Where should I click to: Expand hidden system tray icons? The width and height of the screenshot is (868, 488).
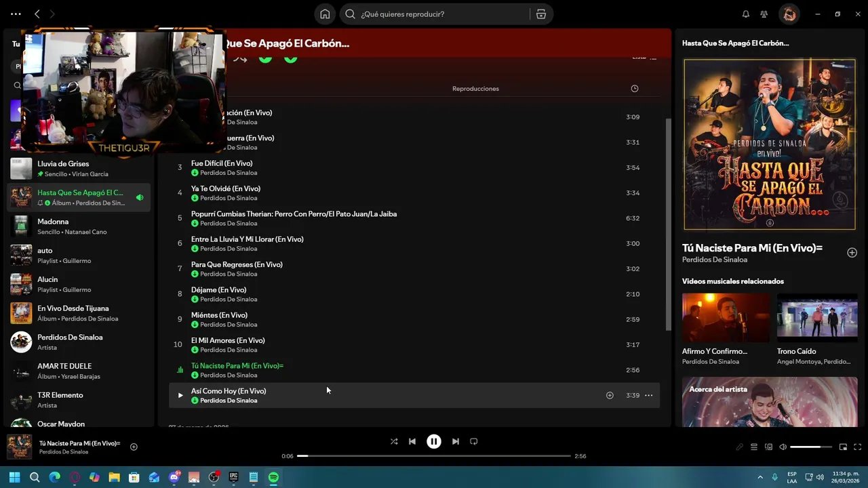coord(759,477)
